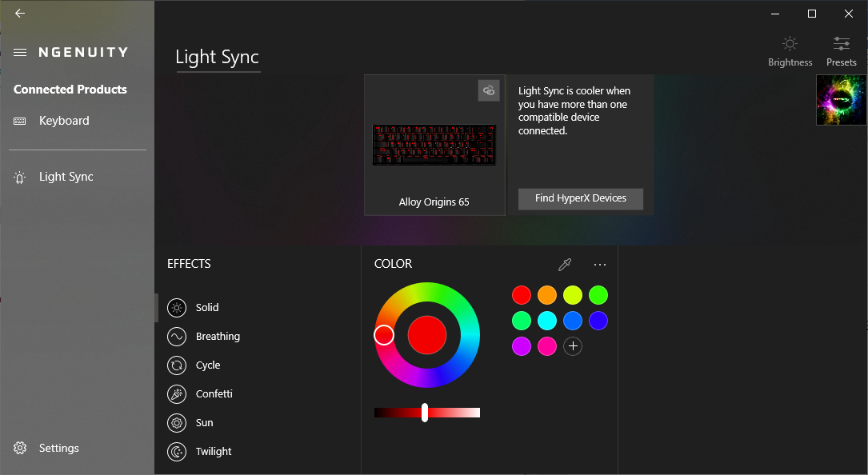868x475 pixels.
Task: Open Keyboard under Connected Products
Action: click(x=78, y=121)
